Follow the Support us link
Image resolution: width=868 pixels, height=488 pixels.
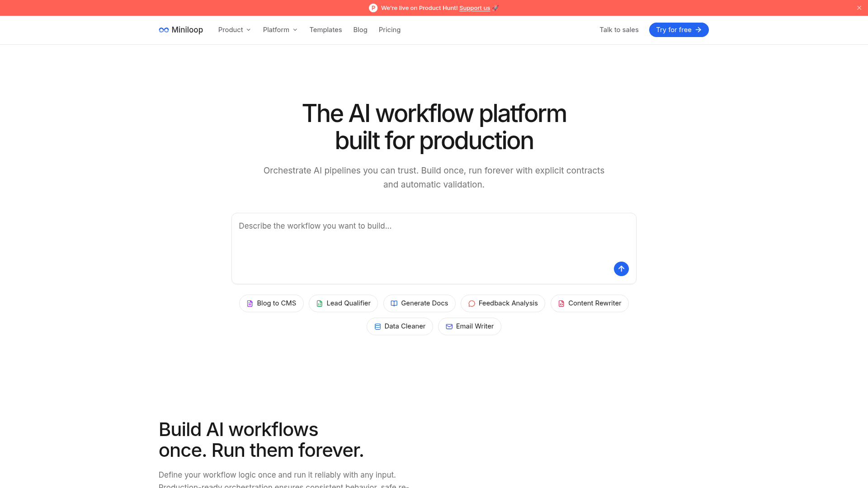pyautogui.click(x=474, y=8)
